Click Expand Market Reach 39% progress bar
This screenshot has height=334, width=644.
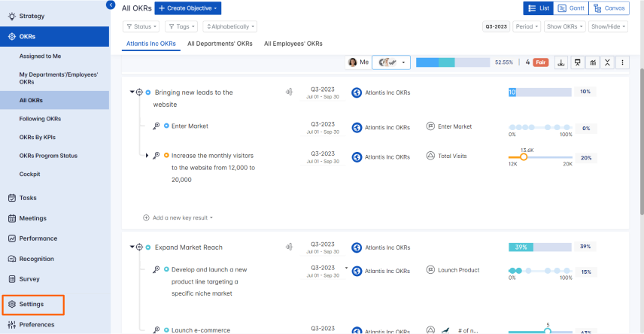pyautogui.click(x=540, y=247)
